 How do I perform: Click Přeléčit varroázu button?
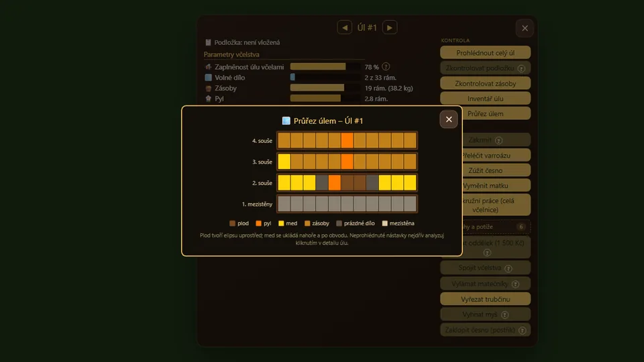pyautogui.click(x=496, y=155)
